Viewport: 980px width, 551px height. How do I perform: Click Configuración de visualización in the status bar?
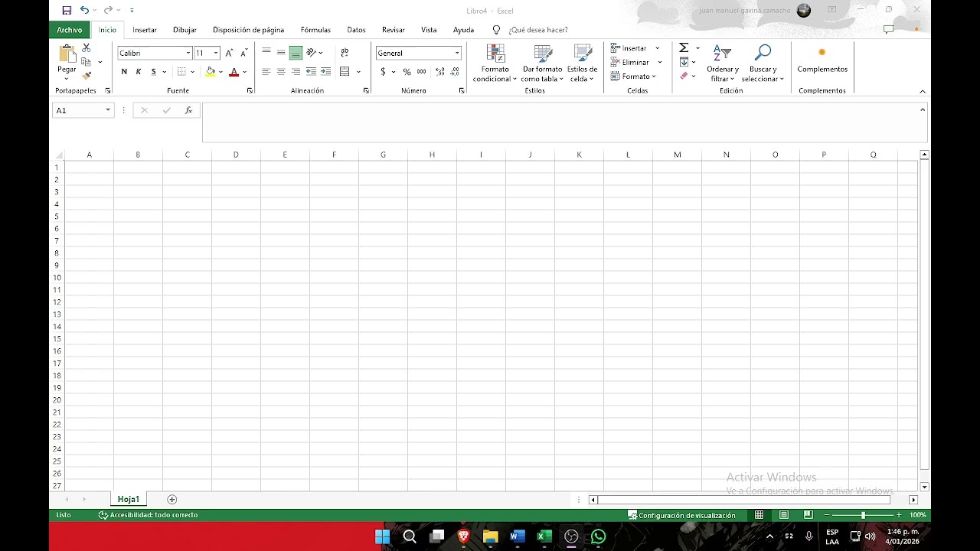tap(681, 515)
